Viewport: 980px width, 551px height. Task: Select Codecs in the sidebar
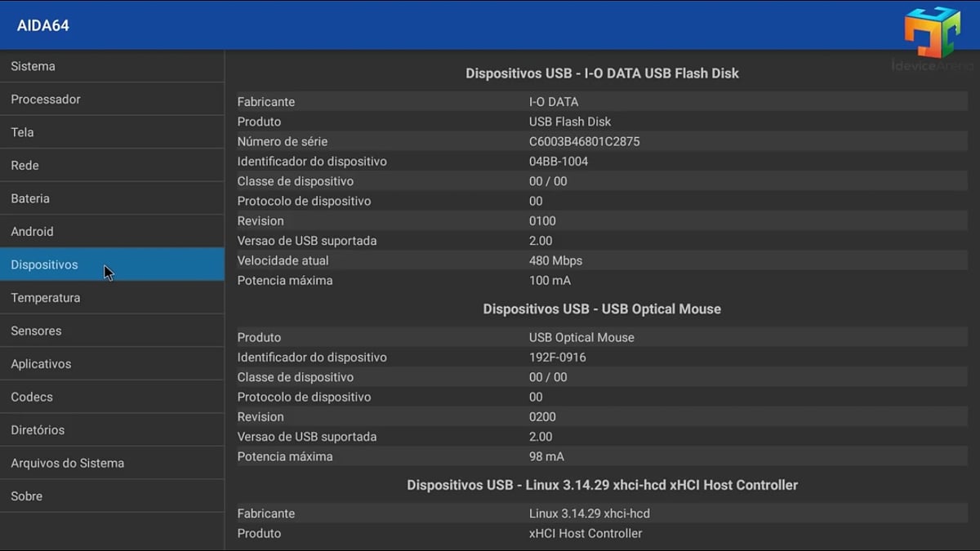click(112, 397)
